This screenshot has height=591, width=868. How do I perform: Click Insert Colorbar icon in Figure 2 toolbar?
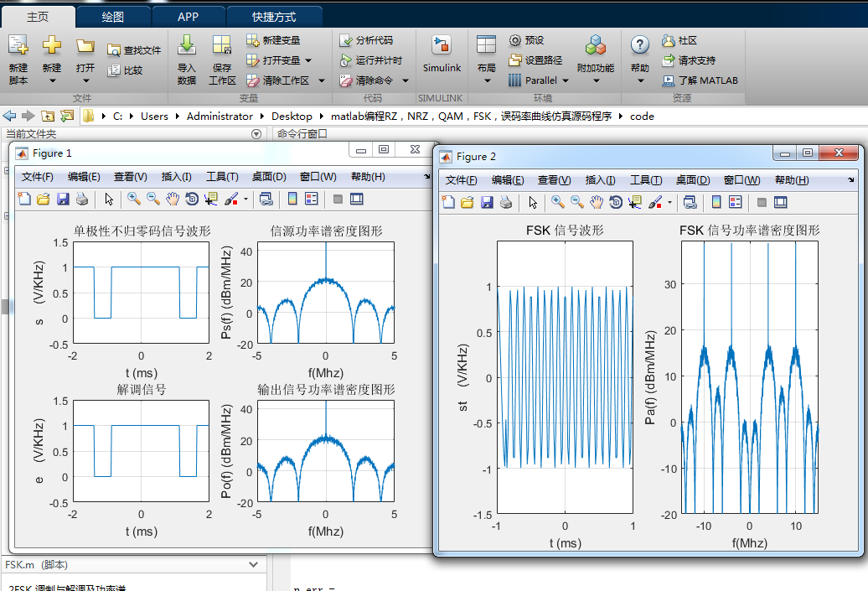[x=716, y=202]
